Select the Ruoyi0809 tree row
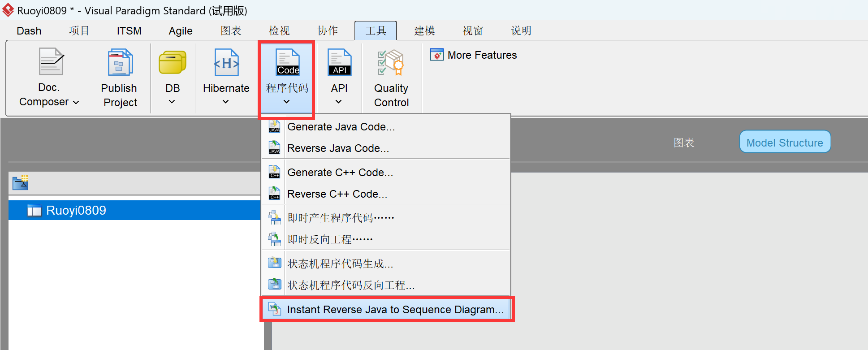The height and width of the screenshot is (350, 868). (134, 210)
